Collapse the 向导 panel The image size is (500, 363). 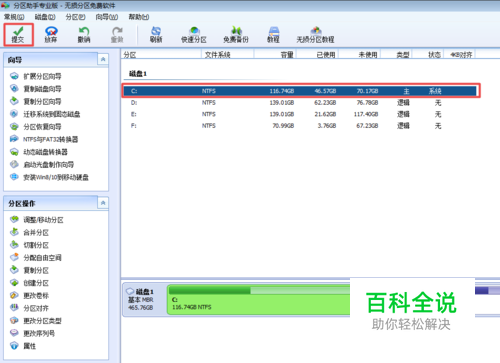(103, 59)
